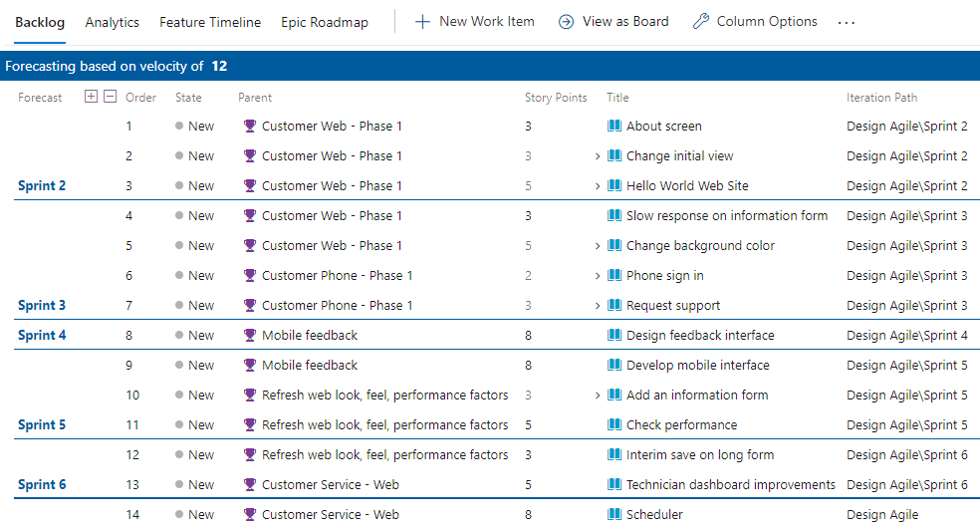
Task: Click the trophy icon in order row 6
Action: tap(250, 276)
